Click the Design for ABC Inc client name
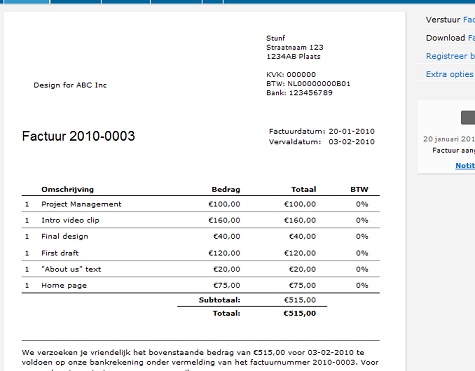The height and width of the screenshot is (371, 475). tap(70, 85)
